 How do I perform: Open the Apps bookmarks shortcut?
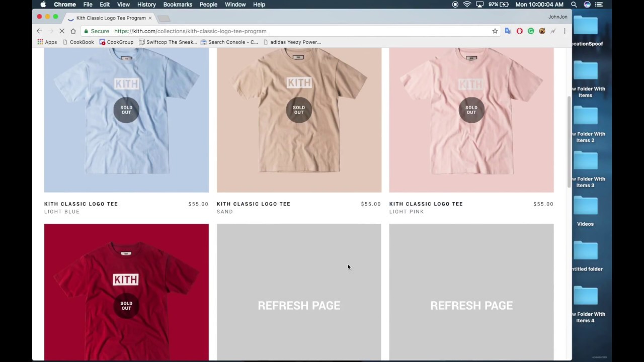(x=47, y=42)
